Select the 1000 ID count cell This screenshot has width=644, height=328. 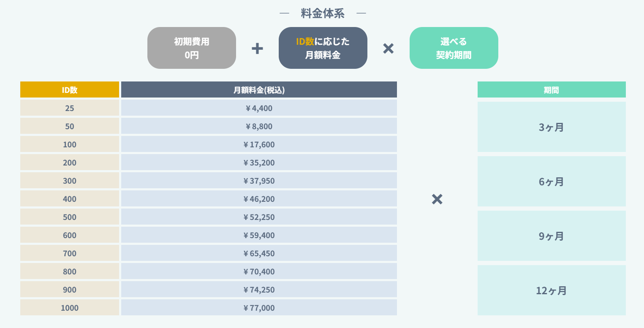[70, 308]
